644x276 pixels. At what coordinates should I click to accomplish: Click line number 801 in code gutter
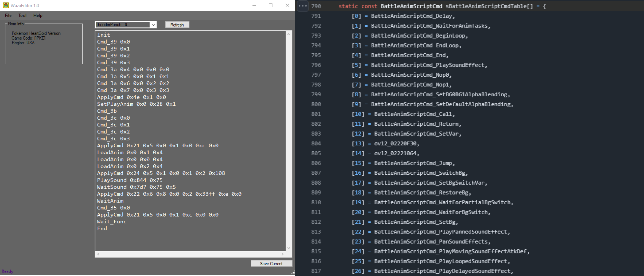316,114
